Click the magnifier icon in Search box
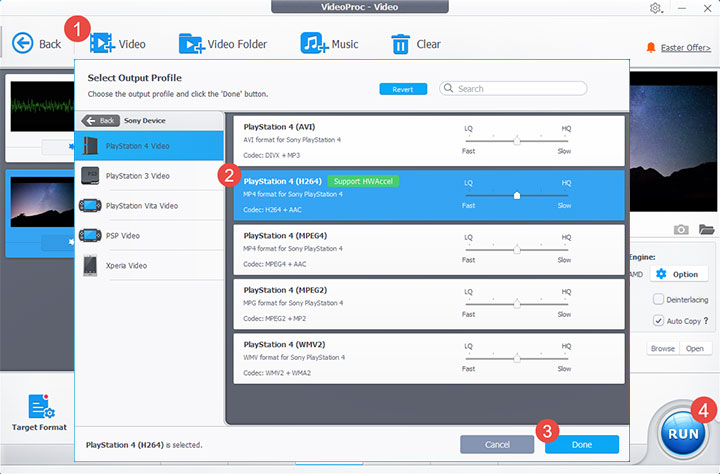The image size is (720, 474). tap(449, 88)
